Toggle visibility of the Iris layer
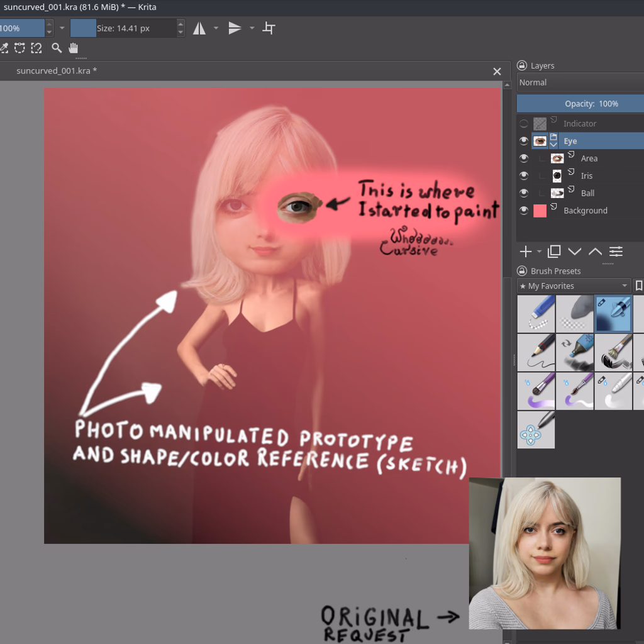644x644 pixels. [x=523, y=176]
